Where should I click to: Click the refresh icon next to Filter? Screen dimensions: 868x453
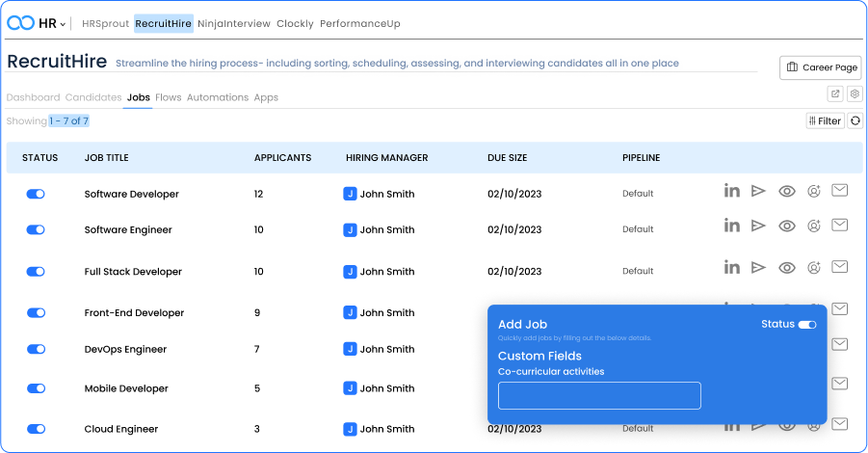(x=854, y=120)
